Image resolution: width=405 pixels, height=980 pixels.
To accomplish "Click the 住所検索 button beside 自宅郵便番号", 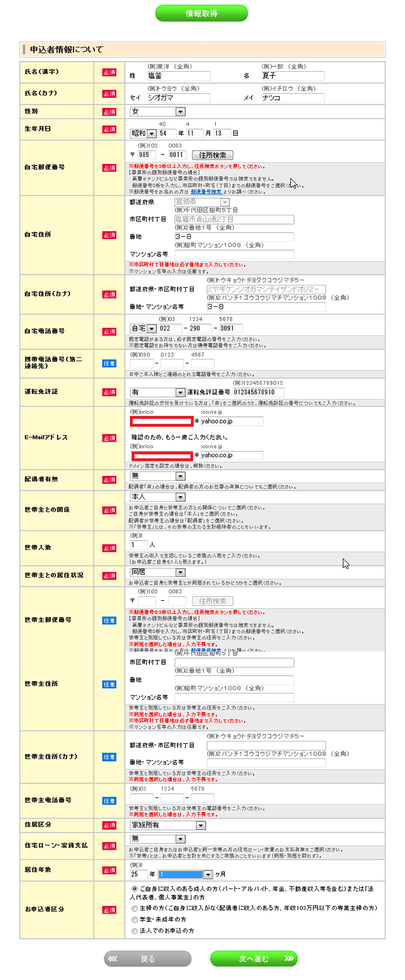I will tap(212, 155).
